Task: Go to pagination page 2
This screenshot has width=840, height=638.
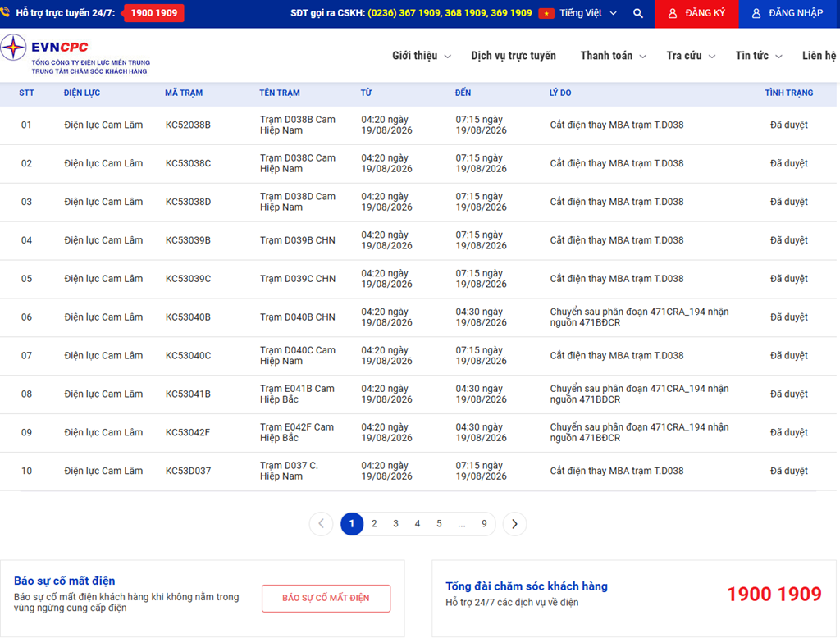Action: pyautogui.click(x=374, y=524)
